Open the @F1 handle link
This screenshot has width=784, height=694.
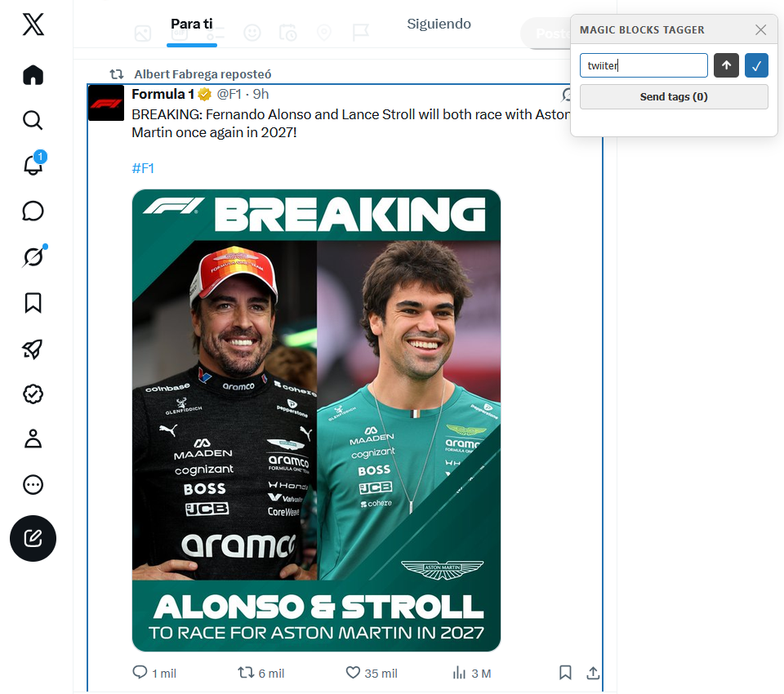(x=229, y=94)
